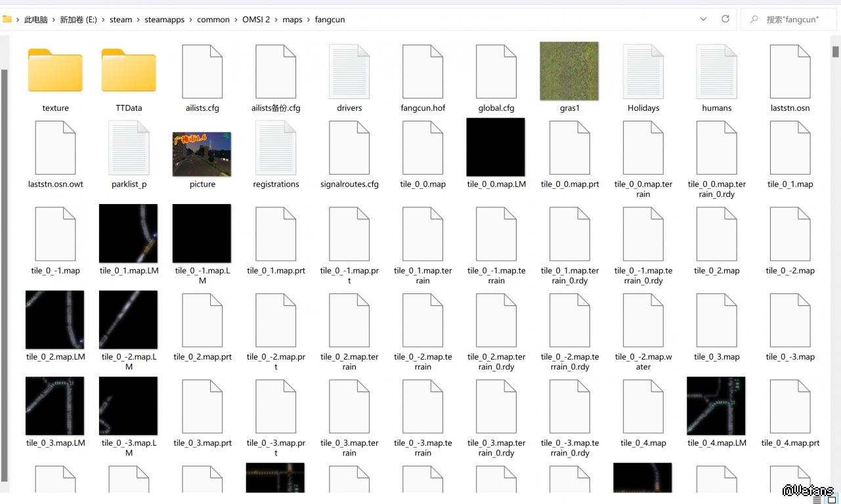Select the drivers text file icon
The height and width of the screenshot is (504, 841).
coord(349,72)
